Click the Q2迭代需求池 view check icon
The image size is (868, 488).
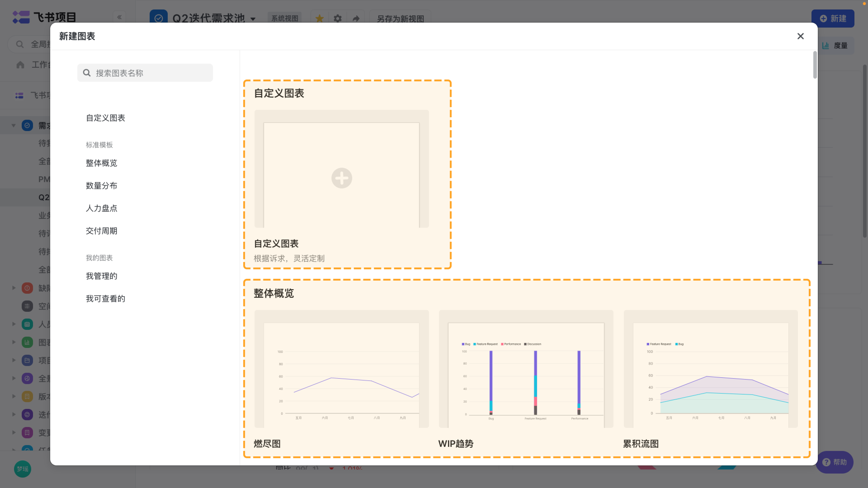tap(158, 18)
